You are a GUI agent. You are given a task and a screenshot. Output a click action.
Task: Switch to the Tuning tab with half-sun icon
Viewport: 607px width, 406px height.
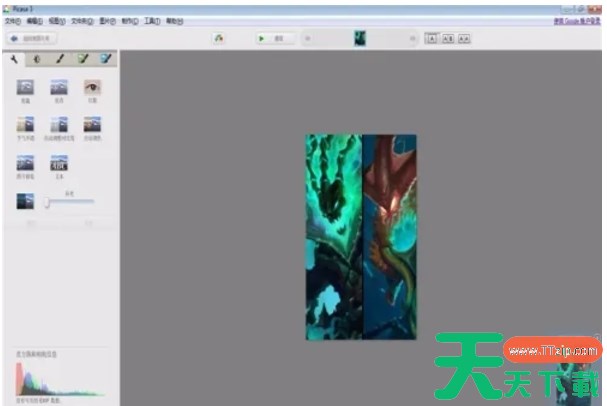pos(37,59)
